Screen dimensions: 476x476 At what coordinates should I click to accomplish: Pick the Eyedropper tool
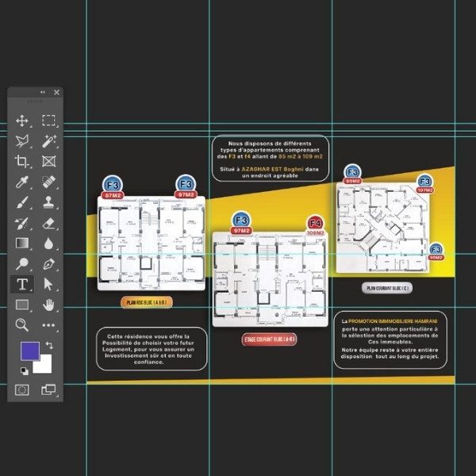(x=22, y=182)
